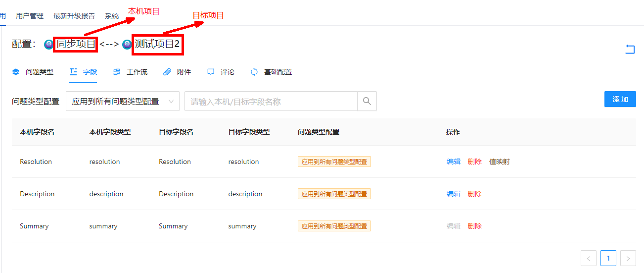Click the 添加 button
Viewport: 644px width, 273px height.
(620, 99)
